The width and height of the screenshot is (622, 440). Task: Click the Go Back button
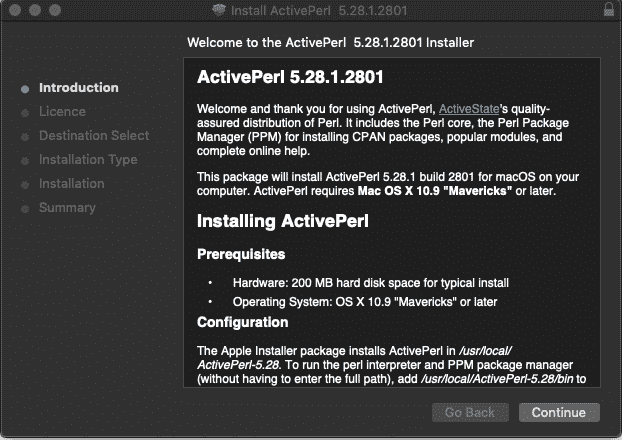pyautogui.click(x=469, y=412)
